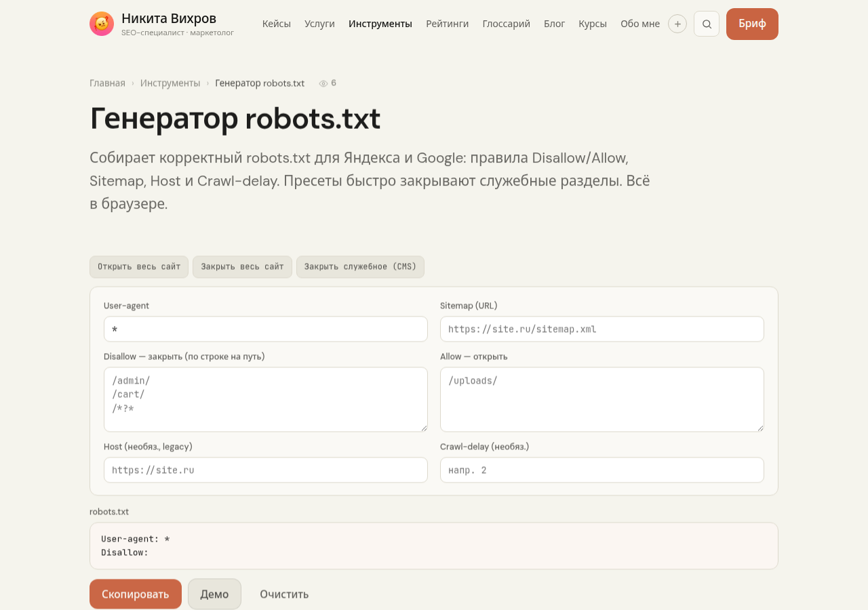
Task: Click the Очистить button
Action: [x=284, y=594]
